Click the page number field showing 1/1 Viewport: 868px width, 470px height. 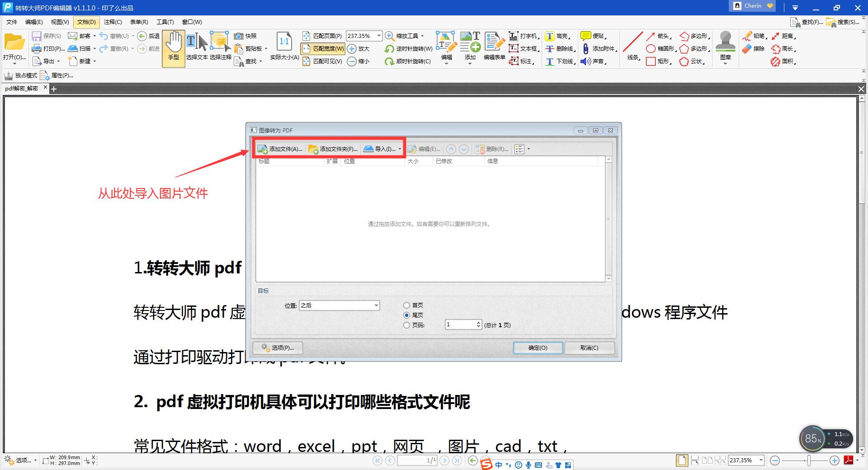click(417, 460)
